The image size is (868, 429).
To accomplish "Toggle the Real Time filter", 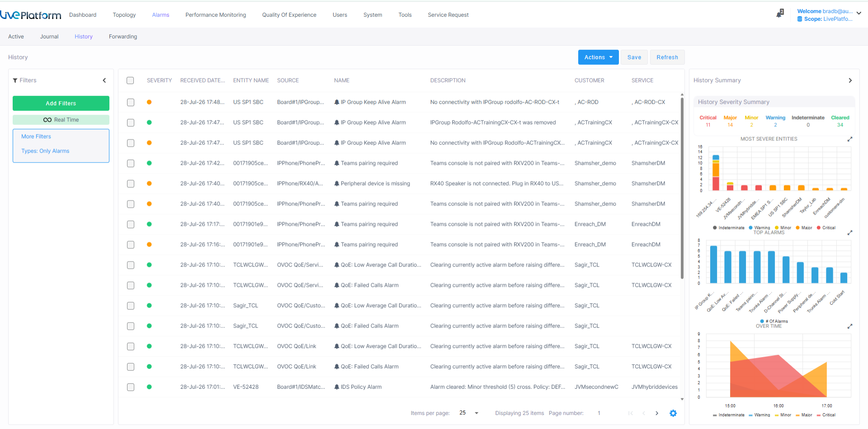I will (61, 120).
